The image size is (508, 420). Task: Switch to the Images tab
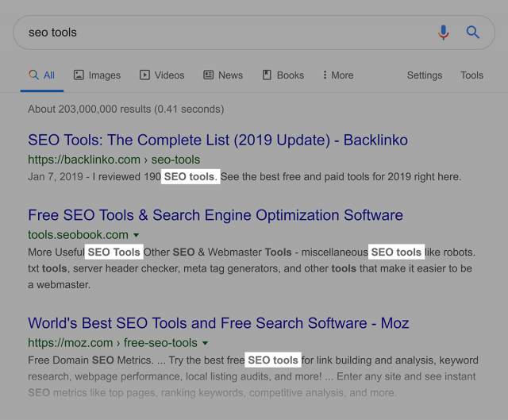point(97,75)
